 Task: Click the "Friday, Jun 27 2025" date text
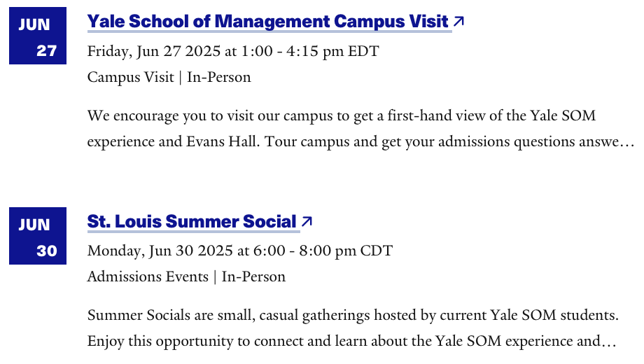pyautogui.click(x=154, y=52)
